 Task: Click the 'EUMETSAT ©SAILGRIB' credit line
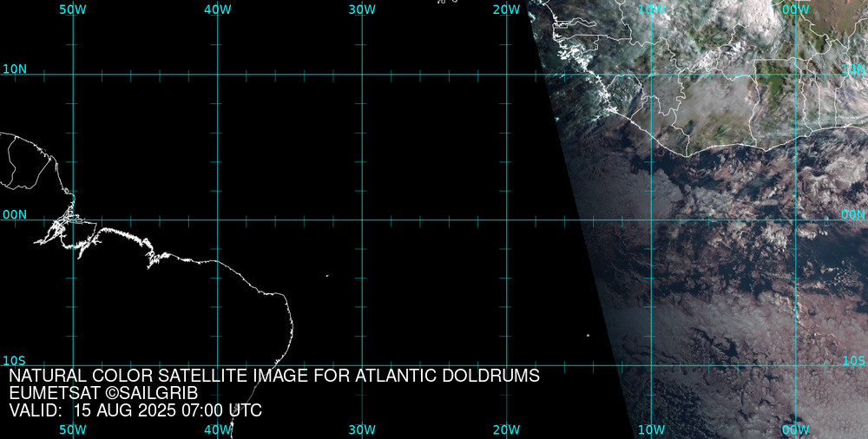[x=103, y=393]
